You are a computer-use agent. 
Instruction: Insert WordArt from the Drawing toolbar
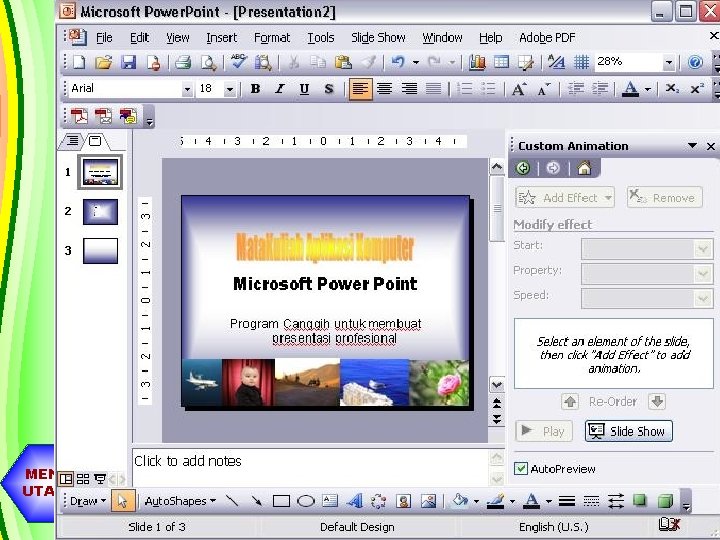point(354,501)
